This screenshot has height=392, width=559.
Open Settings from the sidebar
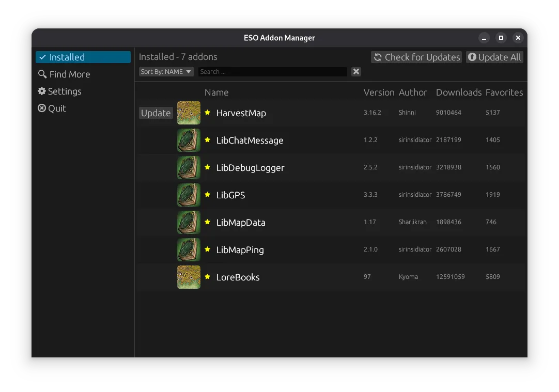[59, 91]
